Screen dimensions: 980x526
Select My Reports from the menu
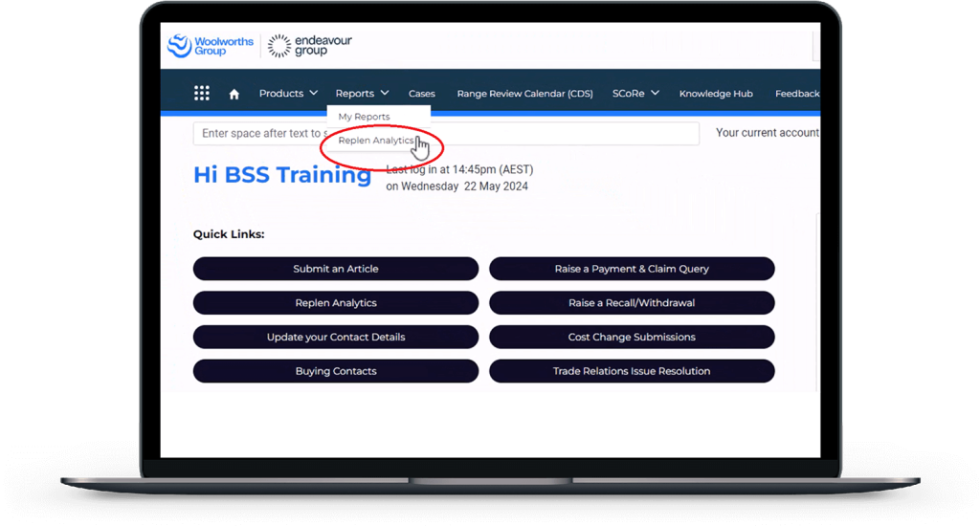pyautogui.click(x=365, y=117)
